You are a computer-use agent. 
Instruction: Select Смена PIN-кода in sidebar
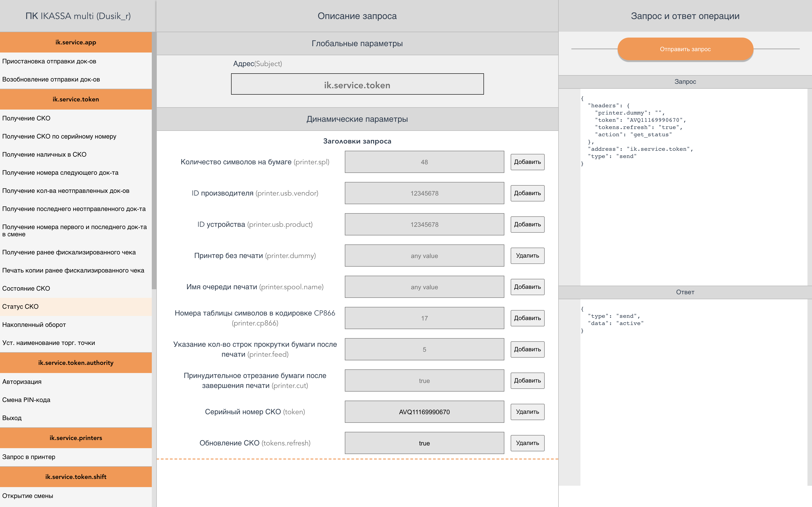(26, 400)
